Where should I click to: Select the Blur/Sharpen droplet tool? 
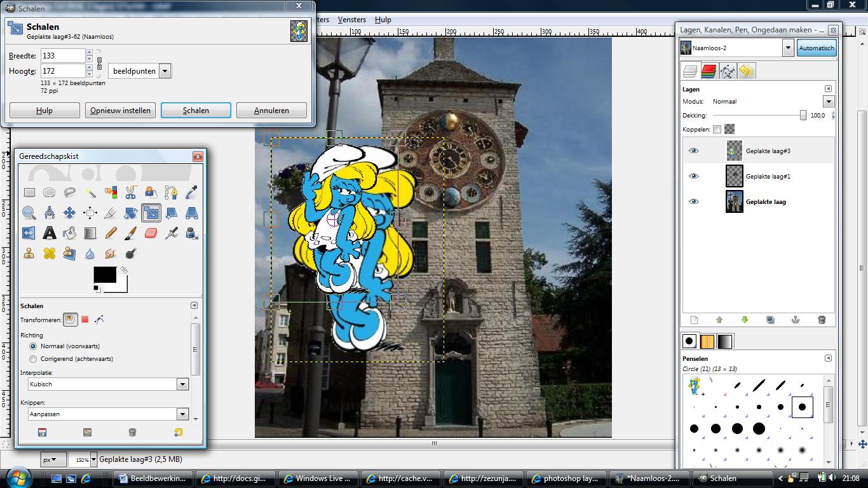(x=90, y=254)
